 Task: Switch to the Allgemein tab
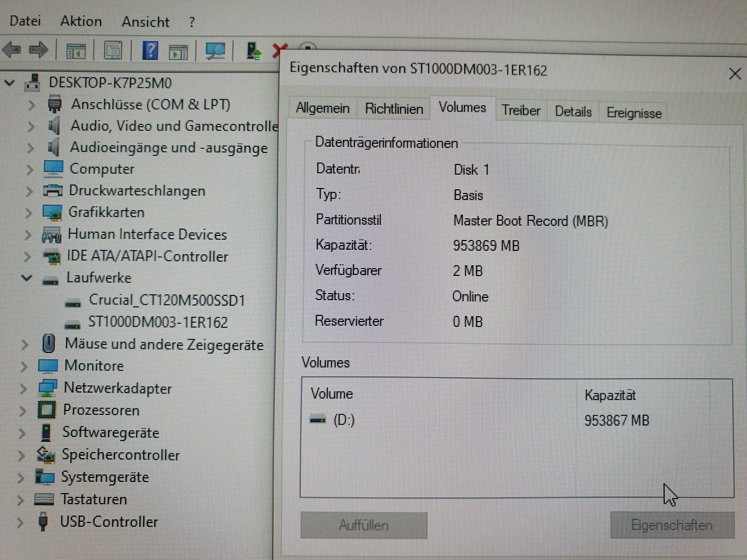(x=323, y=108)
